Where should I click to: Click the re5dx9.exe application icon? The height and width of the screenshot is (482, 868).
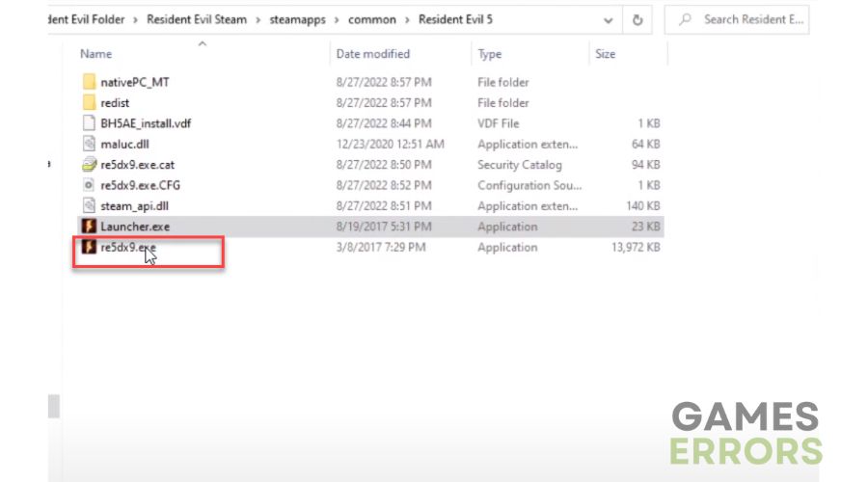[x=89, y=247]
